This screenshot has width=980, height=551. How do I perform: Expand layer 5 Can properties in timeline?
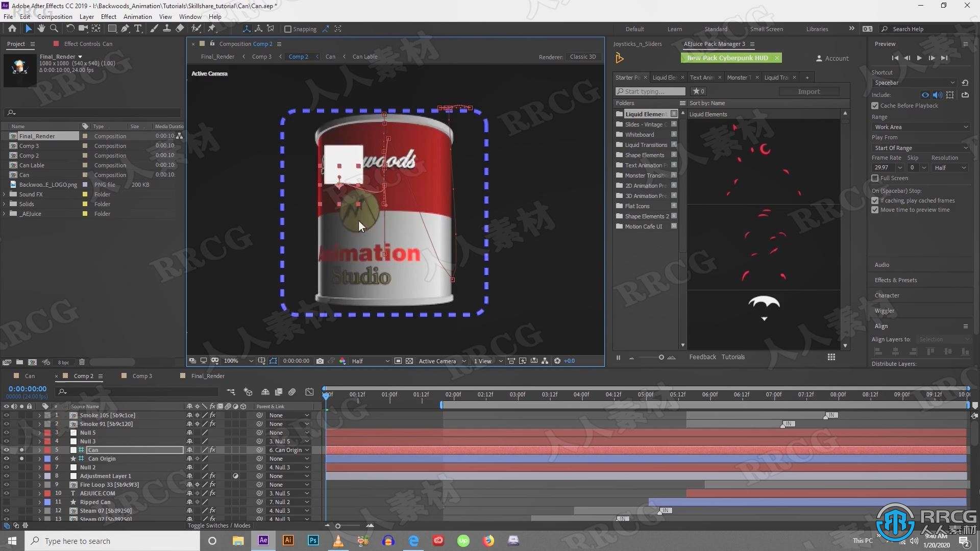click(39, 449)
